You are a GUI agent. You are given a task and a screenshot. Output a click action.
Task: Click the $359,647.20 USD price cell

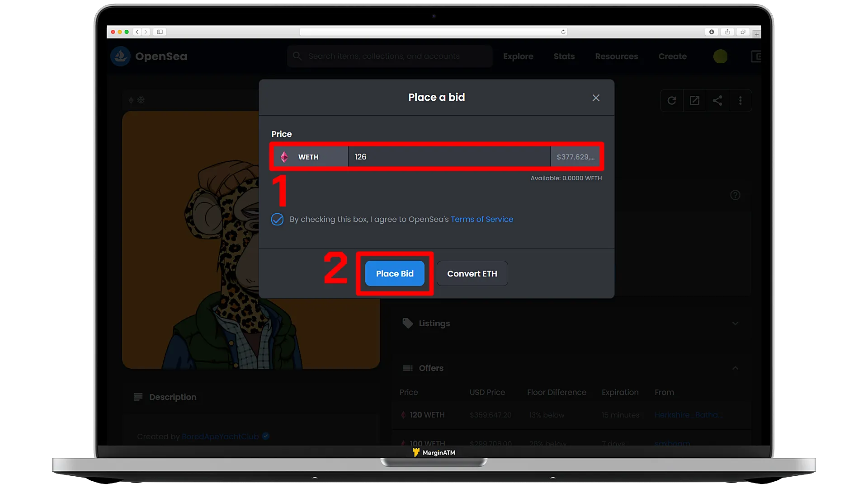tap(491, 415)
